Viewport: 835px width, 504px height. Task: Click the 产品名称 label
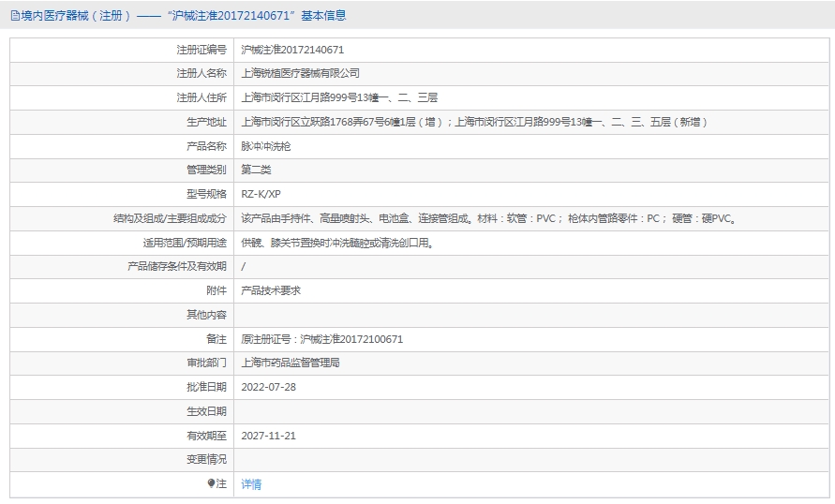click(206, 146)
